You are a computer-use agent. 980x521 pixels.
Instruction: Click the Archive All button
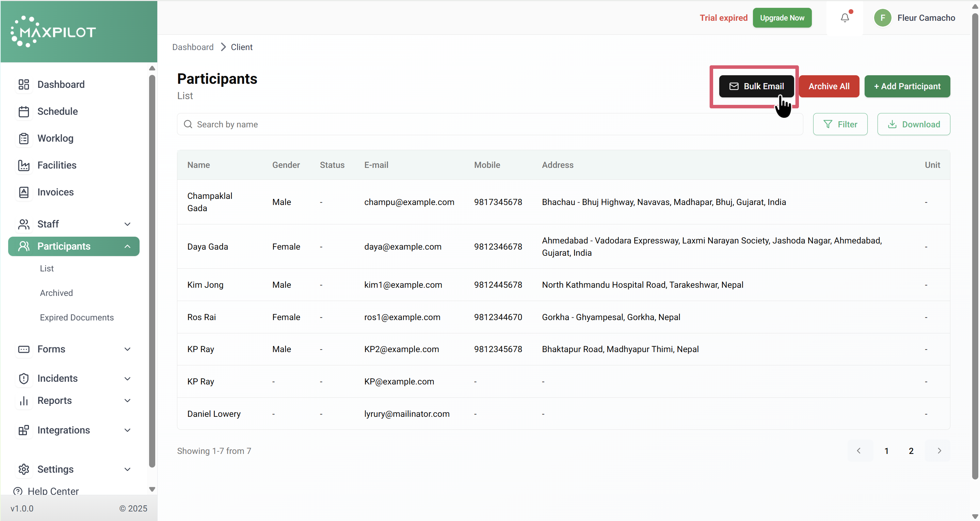point(829,86)
